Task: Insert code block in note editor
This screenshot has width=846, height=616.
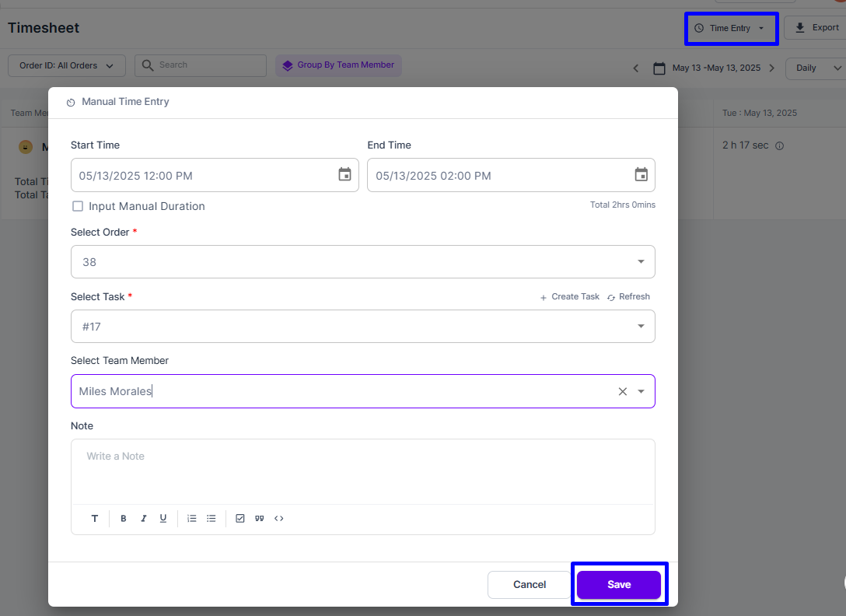Action: click(279, 519)
